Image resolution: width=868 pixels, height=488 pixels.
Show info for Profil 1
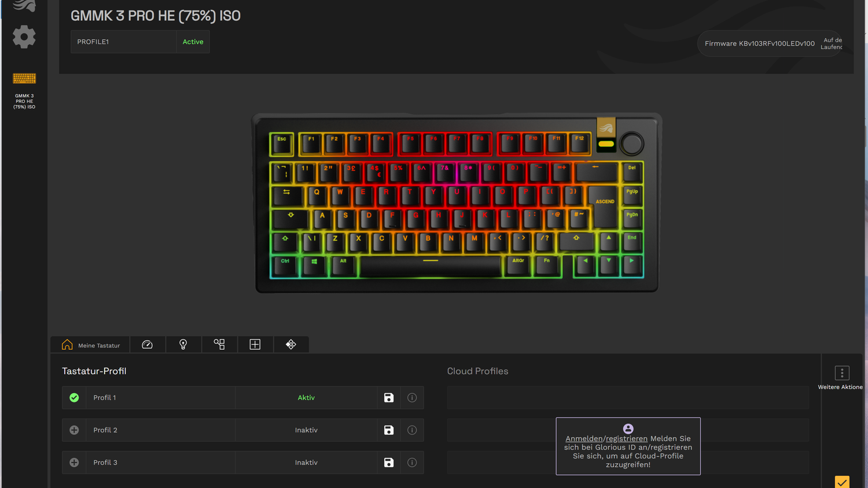pos(412,398)
